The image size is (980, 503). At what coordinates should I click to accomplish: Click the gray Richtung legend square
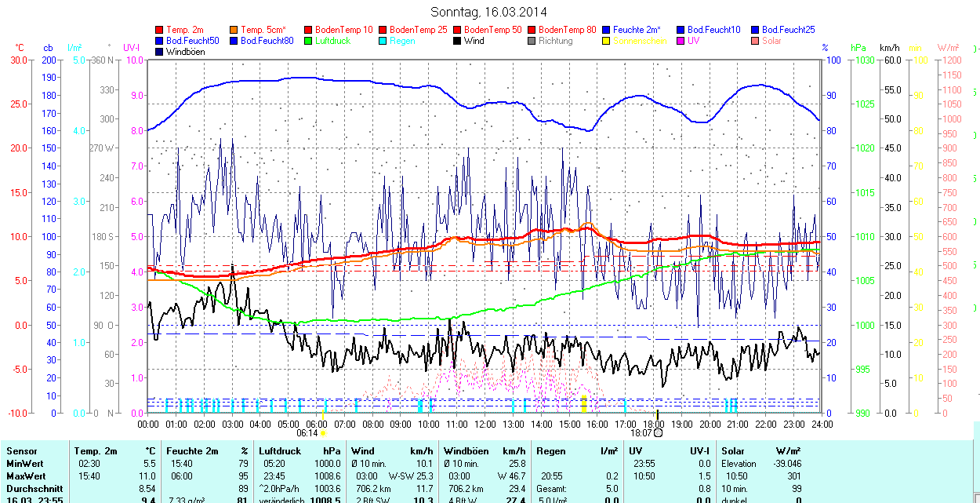[x=532, y=41]
